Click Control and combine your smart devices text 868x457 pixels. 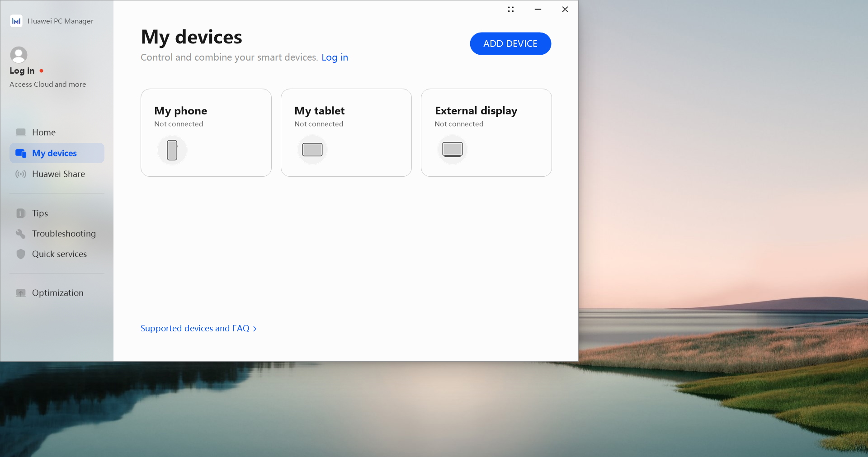point(229,57)
